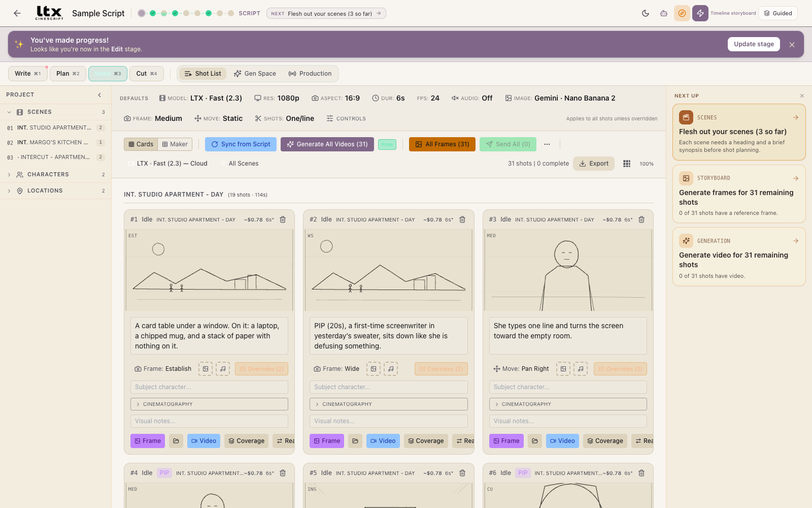Switch to the Plan tab
The image size is (812, 508).
click(x=68, y=74)
